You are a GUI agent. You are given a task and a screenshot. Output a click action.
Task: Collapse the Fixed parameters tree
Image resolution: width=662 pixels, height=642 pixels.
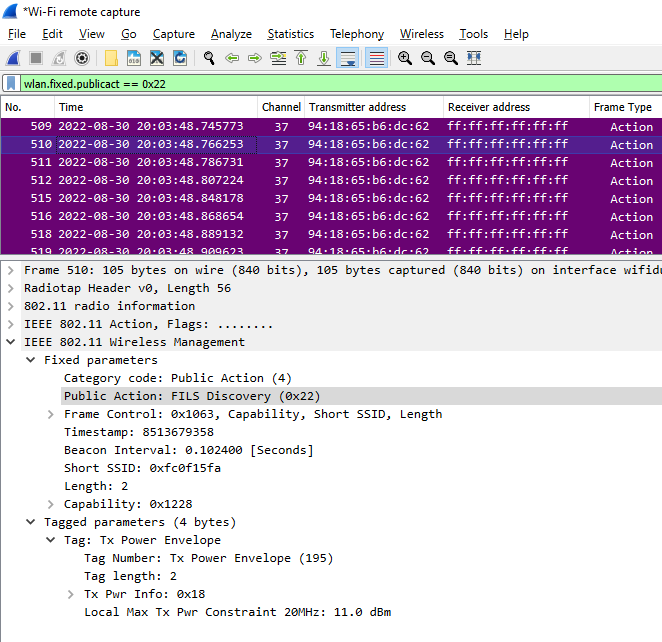click(31, 360)
